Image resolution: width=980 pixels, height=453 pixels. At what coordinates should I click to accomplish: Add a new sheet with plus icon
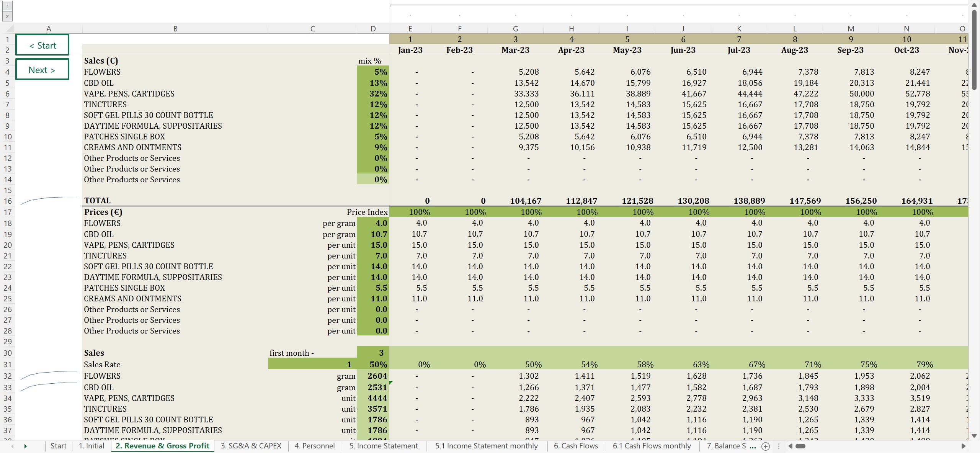coord(766,446)
